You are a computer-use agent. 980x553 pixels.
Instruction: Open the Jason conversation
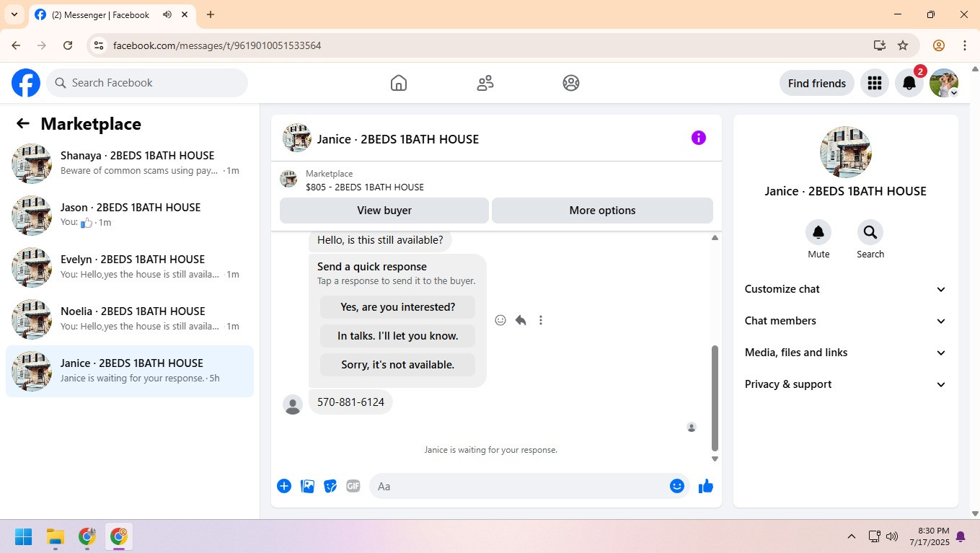[130, 216]
